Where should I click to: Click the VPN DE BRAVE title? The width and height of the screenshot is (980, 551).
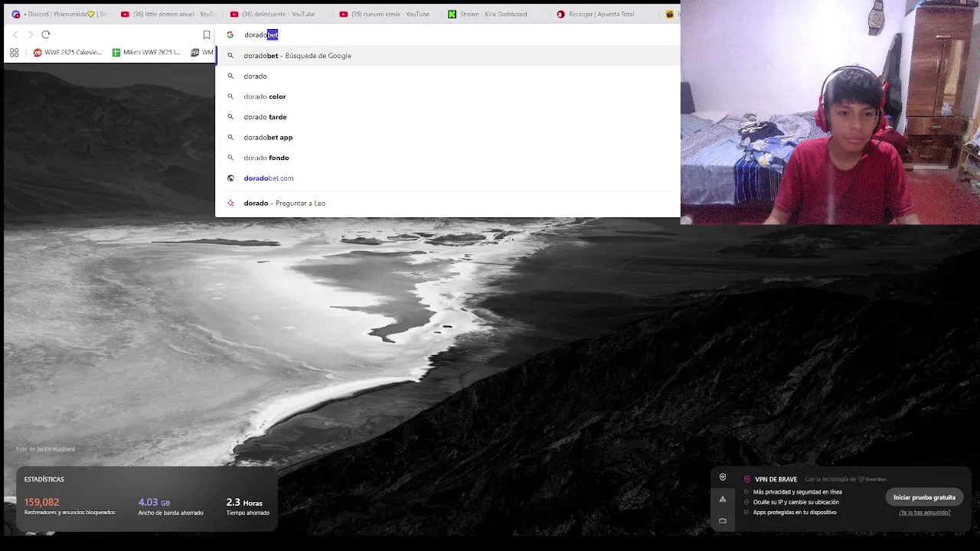[x=776, y=479]
